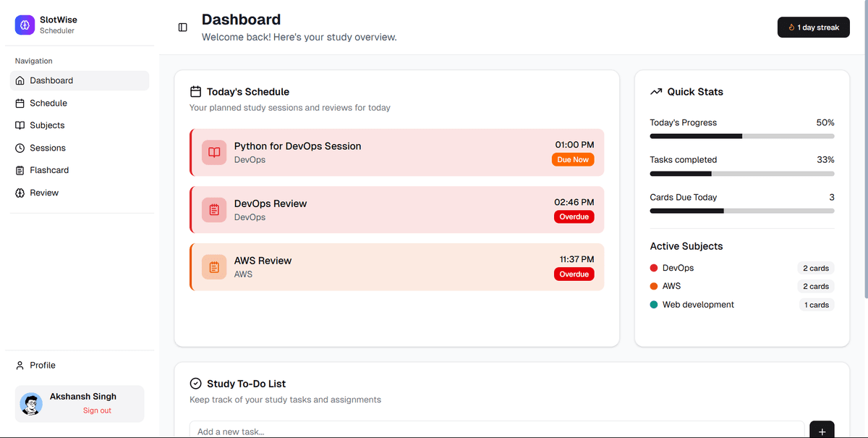Viewport: 868px width, 438px height.
Task: Click the clipboard icon on AWS Review
Action: (214, 267)
